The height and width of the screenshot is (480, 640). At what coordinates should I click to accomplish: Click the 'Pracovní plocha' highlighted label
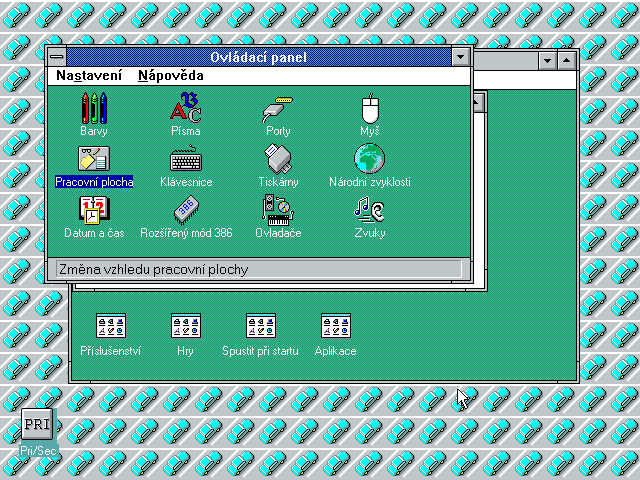coord(94,182)
